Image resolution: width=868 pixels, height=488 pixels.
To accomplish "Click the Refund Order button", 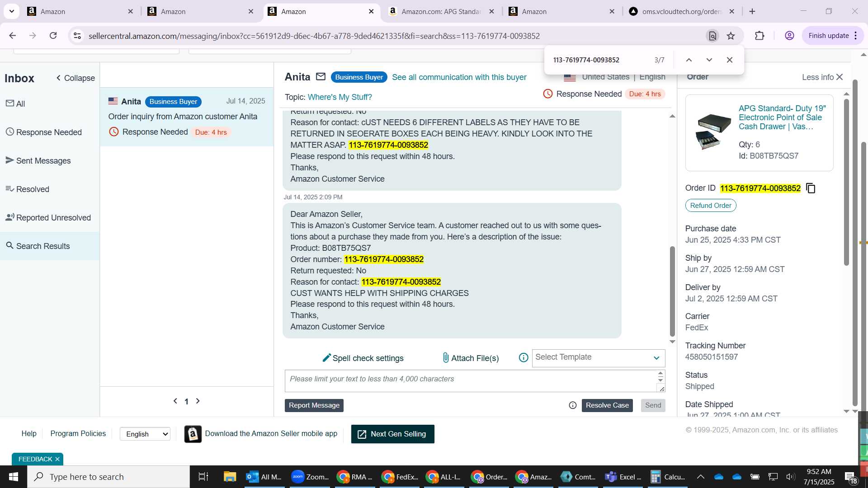I will 710,206.
